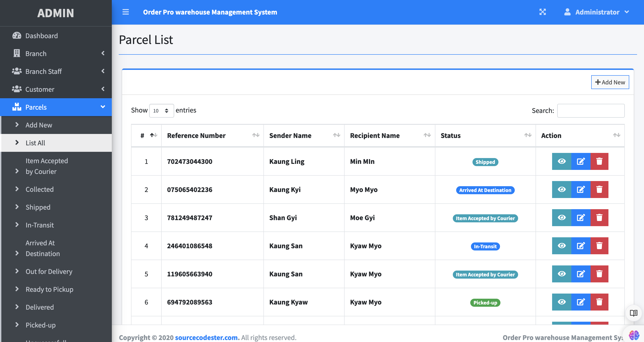Click trash icon for parcel 246401086548

599,246
